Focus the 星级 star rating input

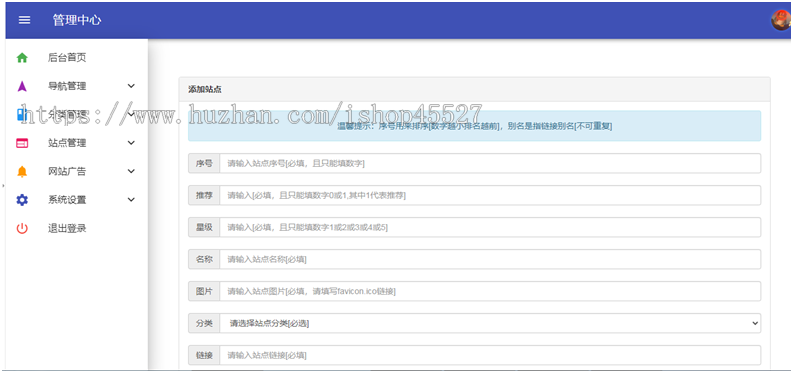tap(490, 227)
